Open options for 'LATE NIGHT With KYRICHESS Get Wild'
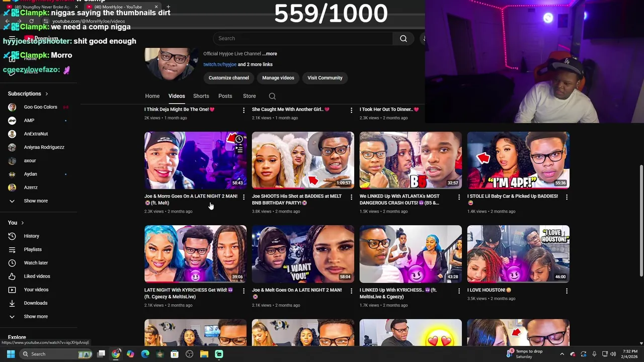Image resolution: width=644 pixels, height=362 pixels. point(244,291)
